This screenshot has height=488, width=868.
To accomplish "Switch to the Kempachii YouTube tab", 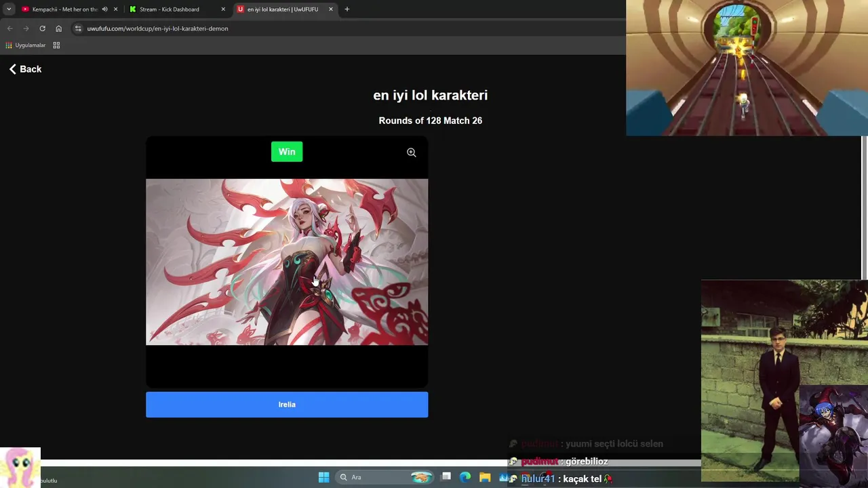I will click(x=64, y=9).
